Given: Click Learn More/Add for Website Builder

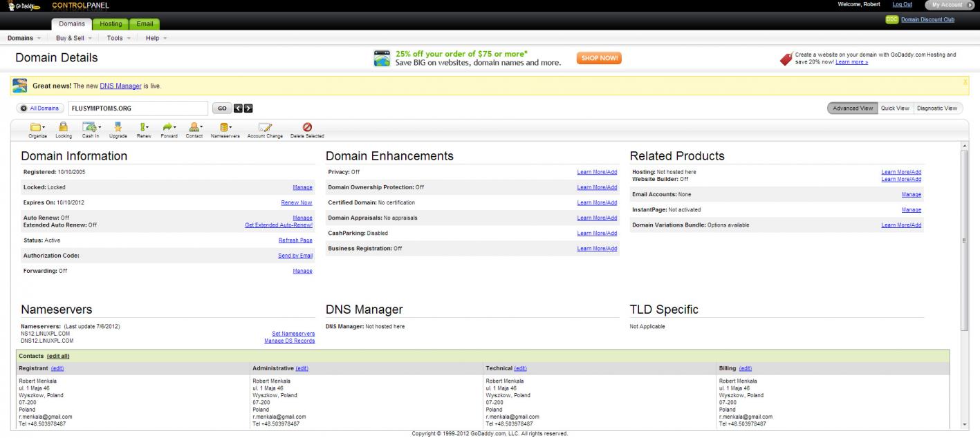Looking at the screenshot, I should tap(901, 179).
